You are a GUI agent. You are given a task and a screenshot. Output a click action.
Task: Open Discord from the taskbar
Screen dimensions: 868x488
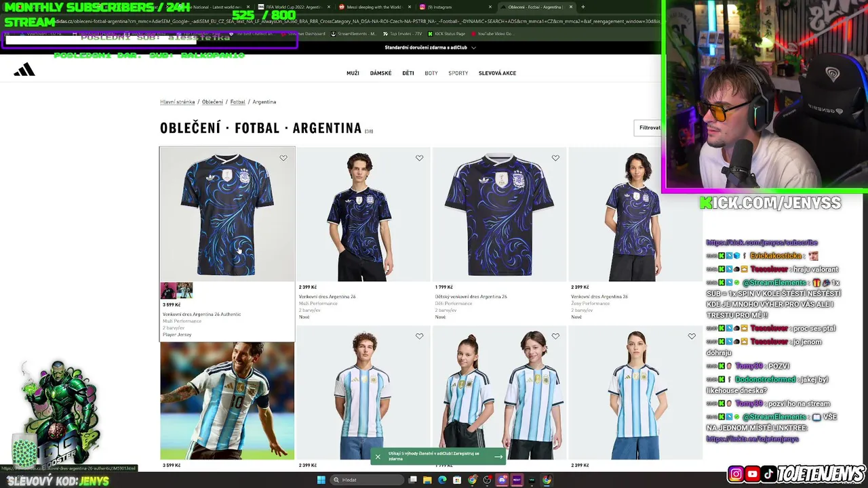coord(502,480)
